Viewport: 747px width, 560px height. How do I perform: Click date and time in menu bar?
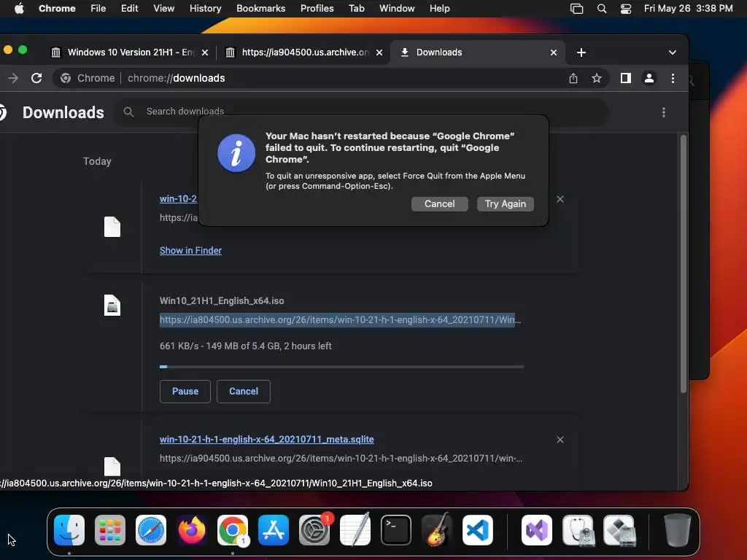click(x=688, y=9)
